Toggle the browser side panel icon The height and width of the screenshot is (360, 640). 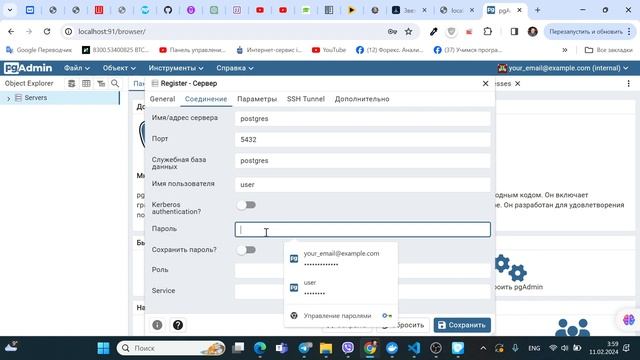click(x=514, y=31)
